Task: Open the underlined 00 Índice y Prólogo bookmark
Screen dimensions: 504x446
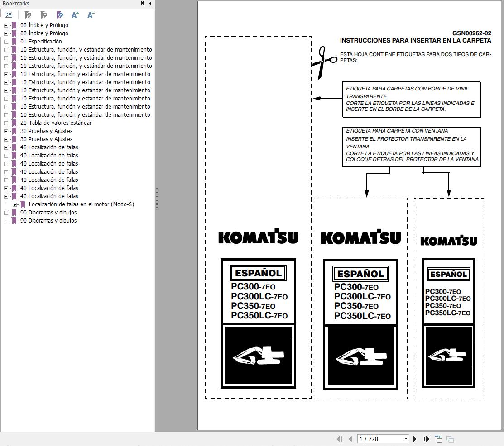Action: coord(44,25)
